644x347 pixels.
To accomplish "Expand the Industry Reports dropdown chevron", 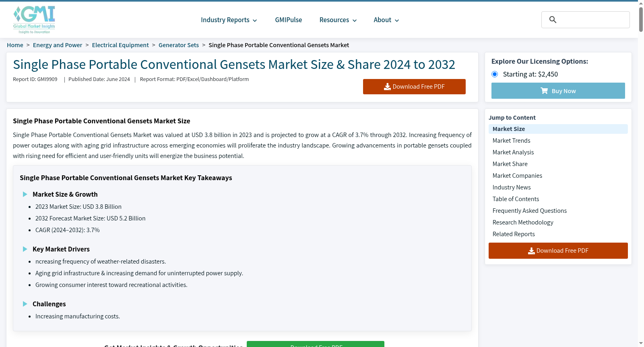I will click(x=255, y=21).
